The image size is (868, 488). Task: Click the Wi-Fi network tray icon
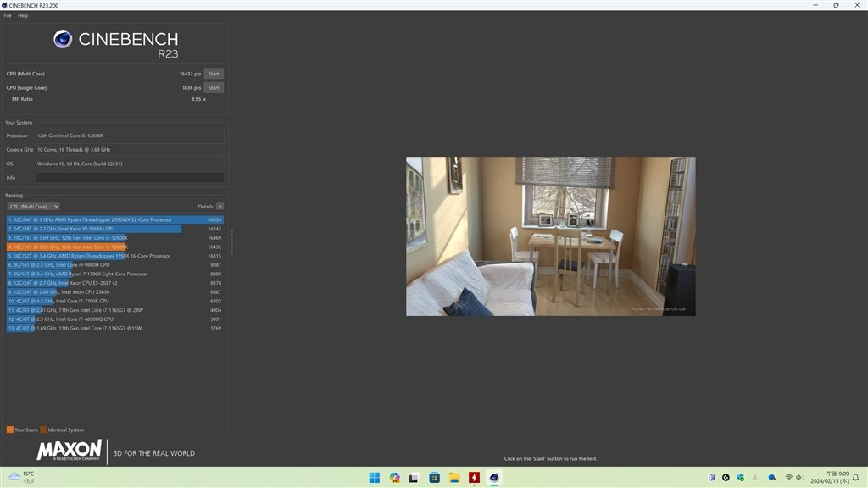(x=790, y=478)
